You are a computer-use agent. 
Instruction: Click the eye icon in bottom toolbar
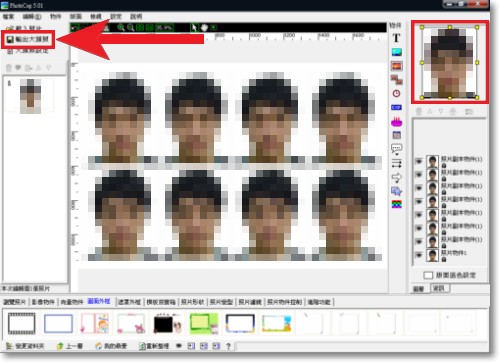[x=179, y=346]
